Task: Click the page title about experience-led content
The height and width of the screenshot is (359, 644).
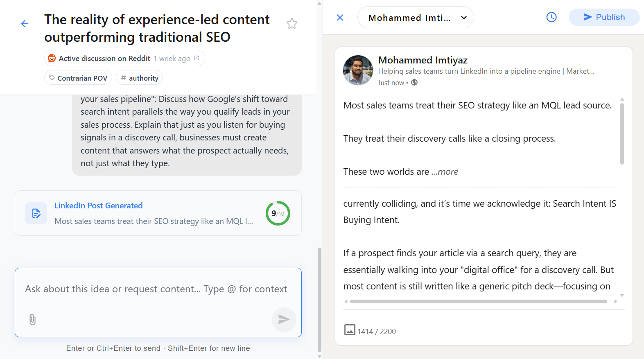Action: click(x=157, y=28)
